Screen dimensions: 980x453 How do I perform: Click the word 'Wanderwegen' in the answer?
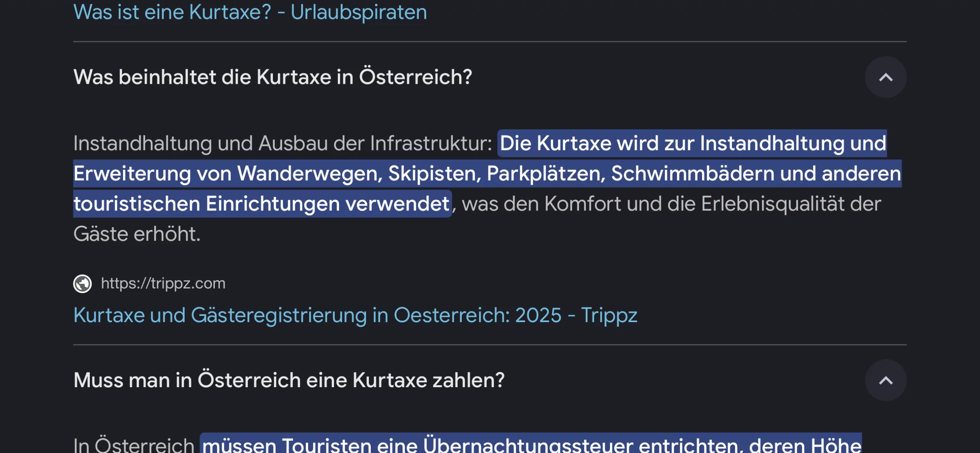coord(310,174)
